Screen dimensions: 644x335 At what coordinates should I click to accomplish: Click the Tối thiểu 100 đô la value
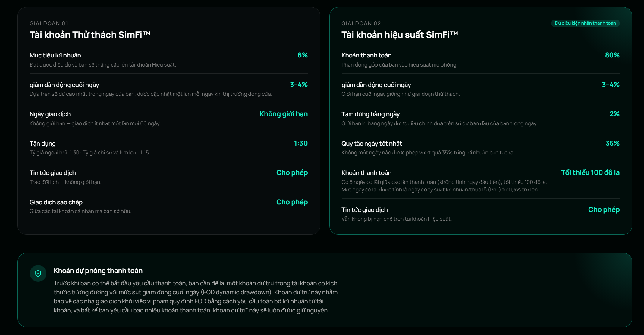point(590,172)
